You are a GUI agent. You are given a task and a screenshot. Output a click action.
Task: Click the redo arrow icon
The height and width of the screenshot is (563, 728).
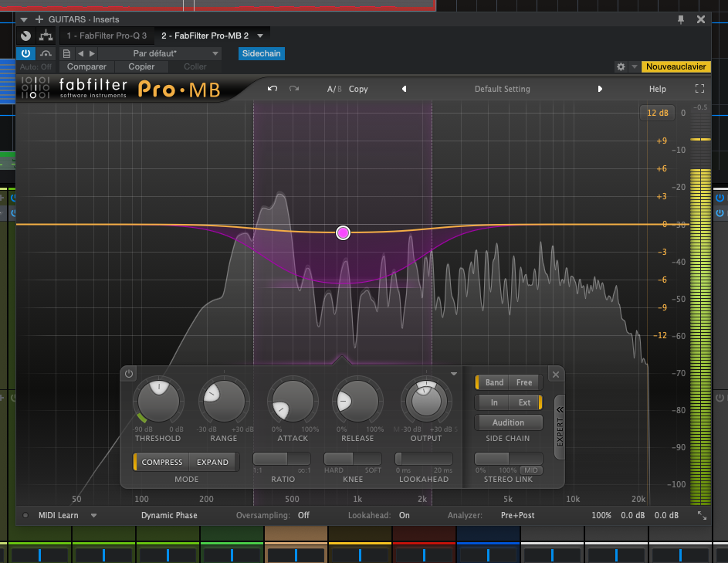click(294, 88)
